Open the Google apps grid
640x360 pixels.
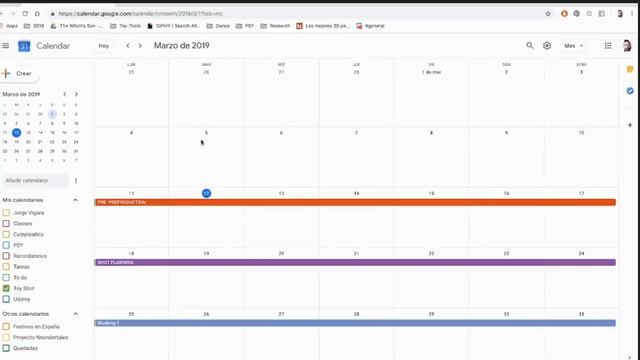(x=608, y=46)
